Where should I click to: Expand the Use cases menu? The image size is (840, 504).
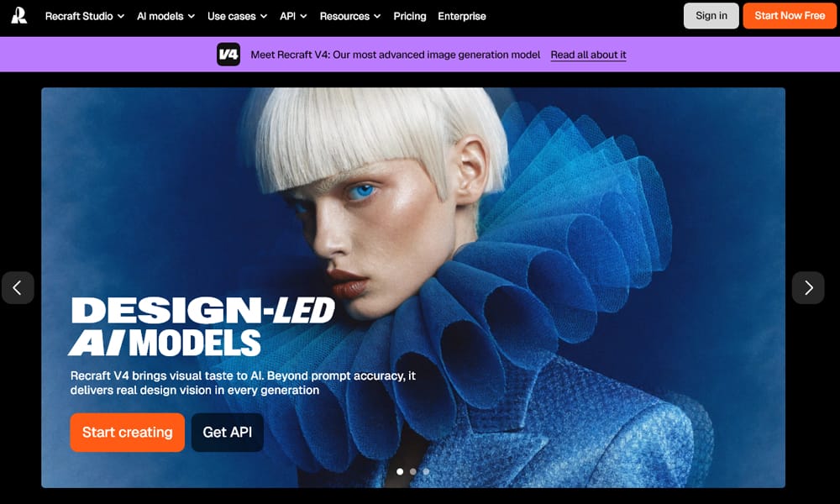pos(237,16)
